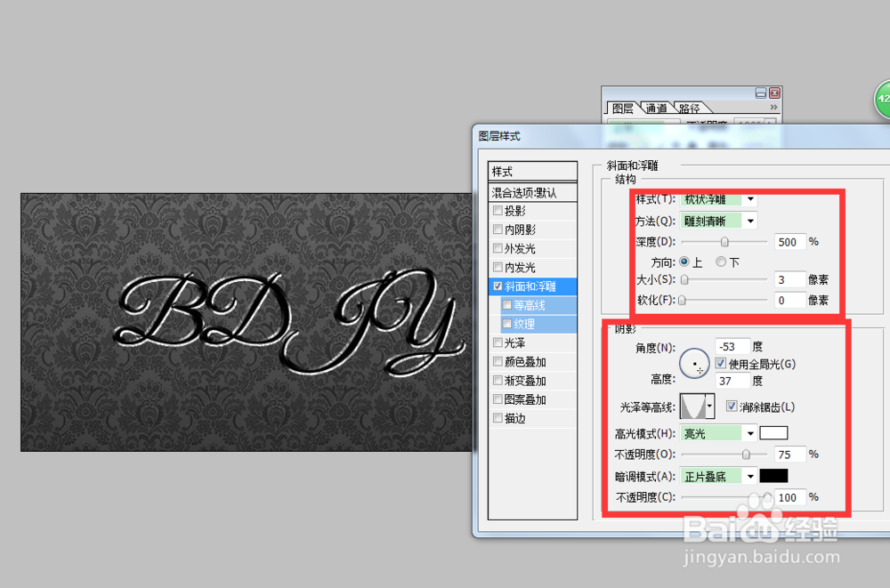
Task: Enable the 等高线 contour sub-option checkbox
Action: [x=507, y=305]
